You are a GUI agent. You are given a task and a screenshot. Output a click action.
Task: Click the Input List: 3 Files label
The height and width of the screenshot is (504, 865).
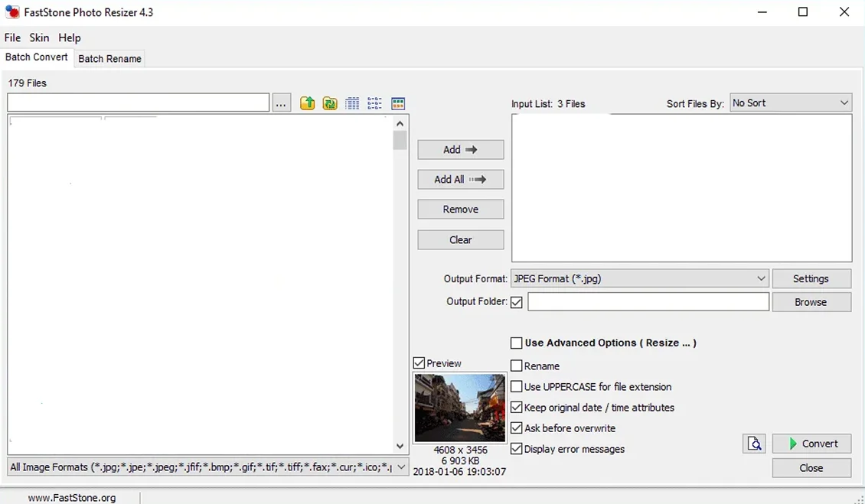[548, 104]
